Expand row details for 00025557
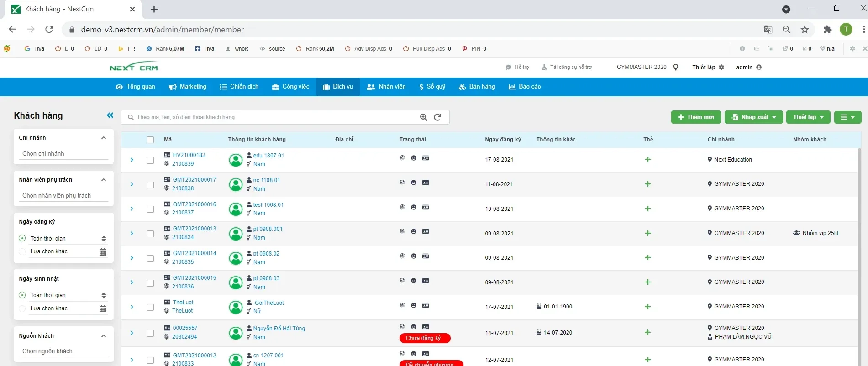Viewport: 868px width, 366px height. coord(132,333)
